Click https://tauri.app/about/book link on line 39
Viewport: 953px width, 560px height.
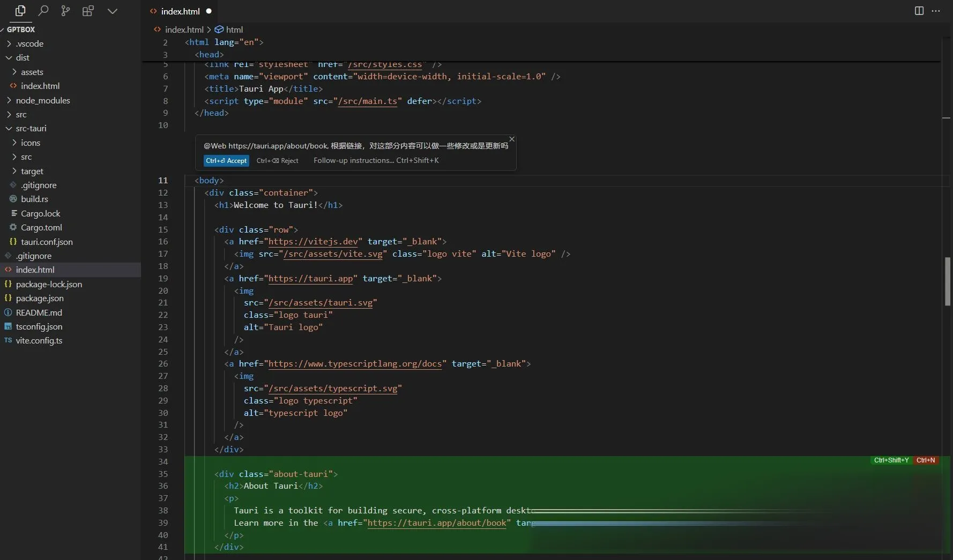click(x=437, y=523)
